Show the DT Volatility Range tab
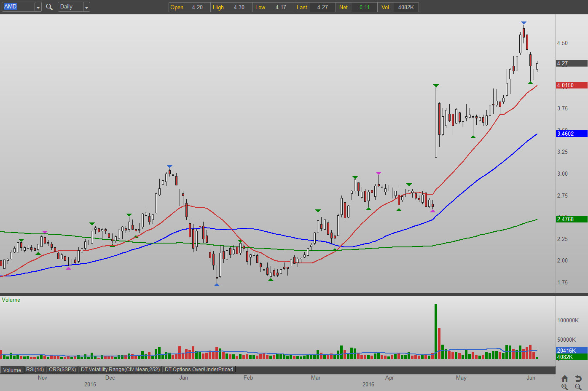Viewport: 588px width, 391px height. pyautogui.click(x=120, y=370)
